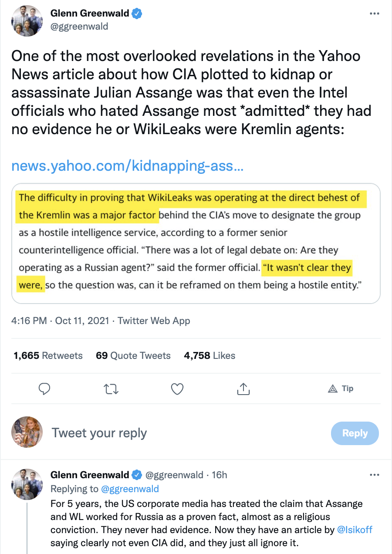View the 4,758 Likes list
Screen dimensions: 392x554
[x=210, y=356]
